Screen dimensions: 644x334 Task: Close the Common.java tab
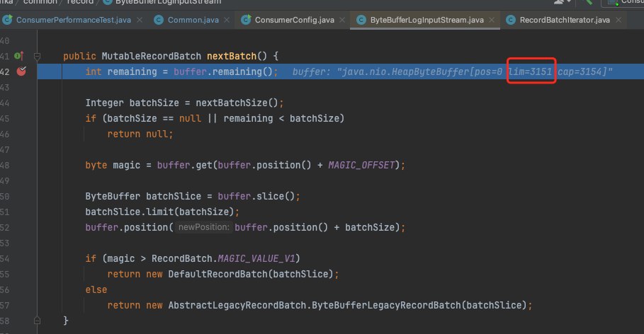(227, 20)
